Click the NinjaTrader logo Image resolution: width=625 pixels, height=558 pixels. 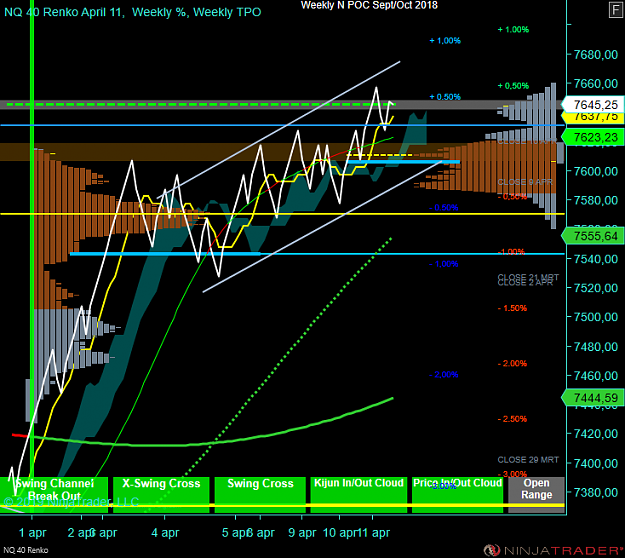coord(554,550)
